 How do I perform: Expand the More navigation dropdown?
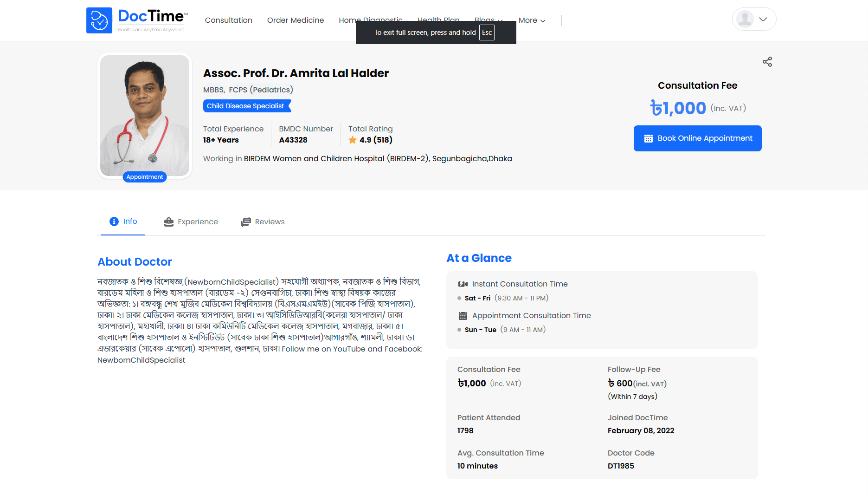point(532,20)
